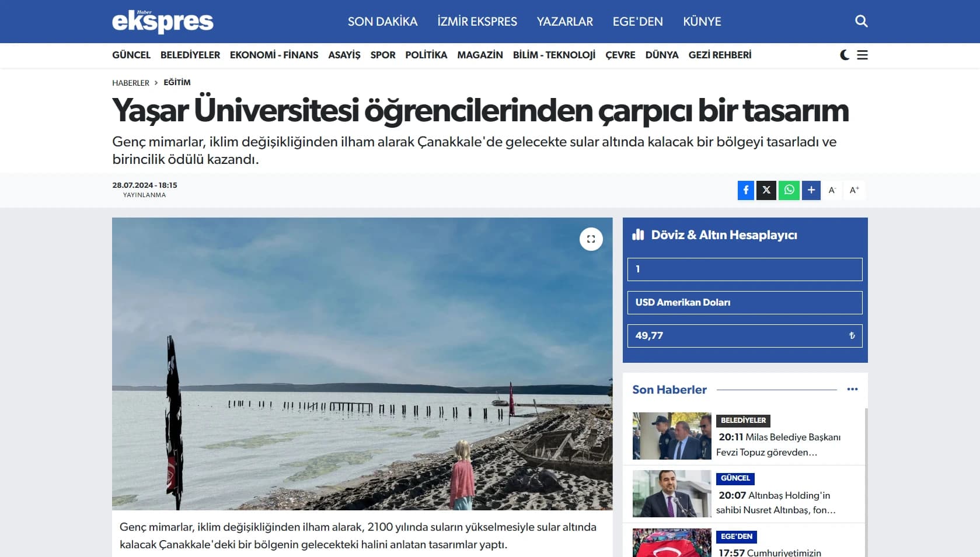Share the article via WhatsApp
980x557 pixels.
(789, 190)
